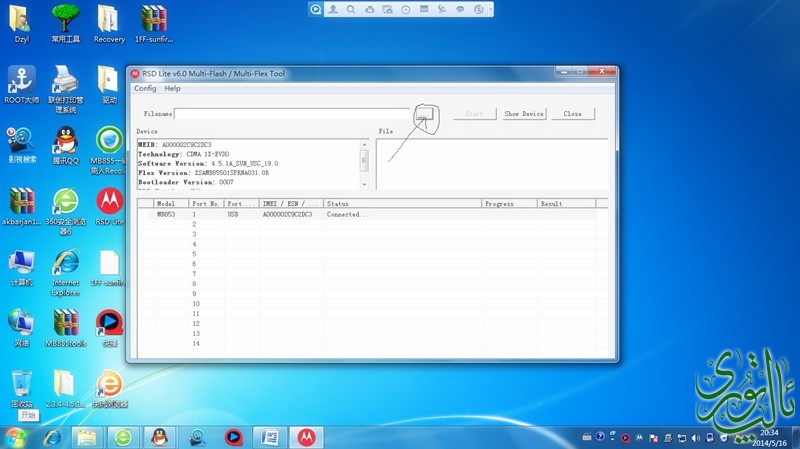
Task: Open the 影视搜索 desktop shortcut
Action: (21, 145)
